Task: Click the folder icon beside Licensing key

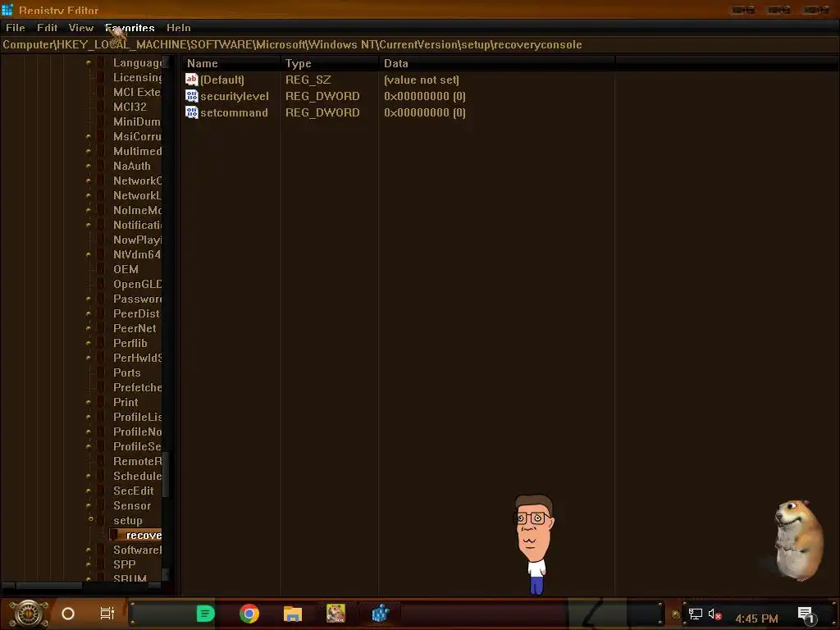Action: 101,77
